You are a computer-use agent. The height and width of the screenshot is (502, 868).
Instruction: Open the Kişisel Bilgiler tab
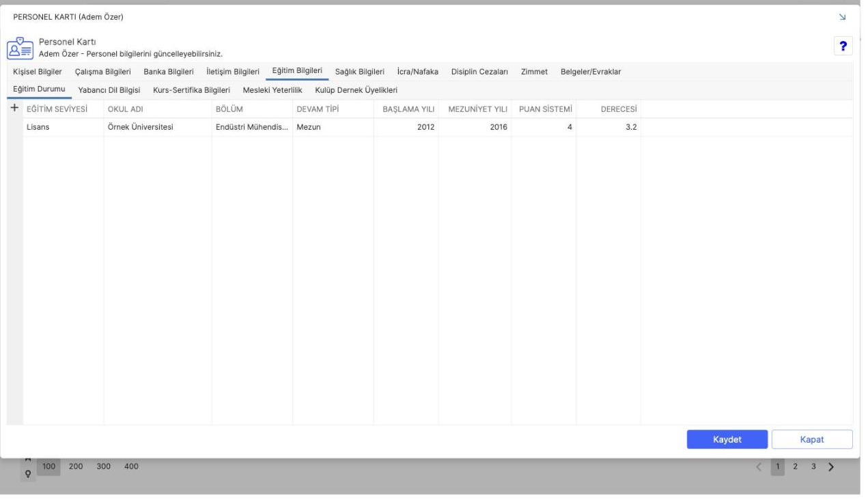[x=38, y=72]
